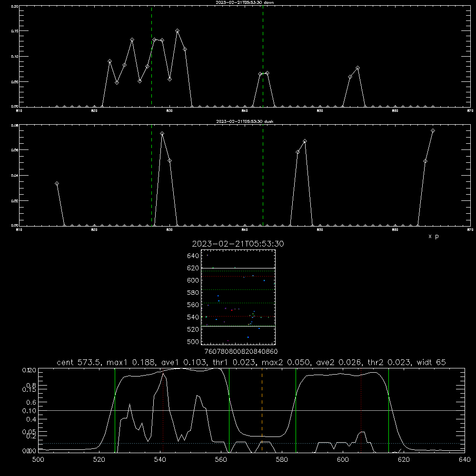Viewport: 476px width, 476px height.
Task: Click the 'thr2 0.023' stat text
Action: point(389,362)
